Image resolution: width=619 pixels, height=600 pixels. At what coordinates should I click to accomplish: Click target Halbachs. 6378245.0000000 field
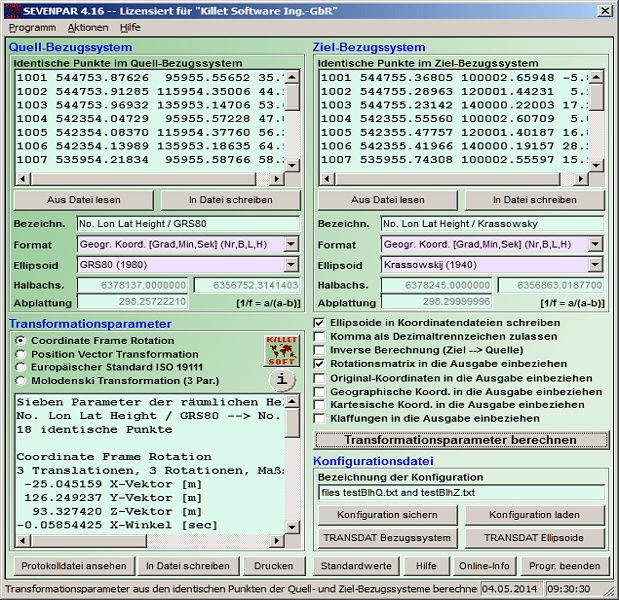pos(437,285)
